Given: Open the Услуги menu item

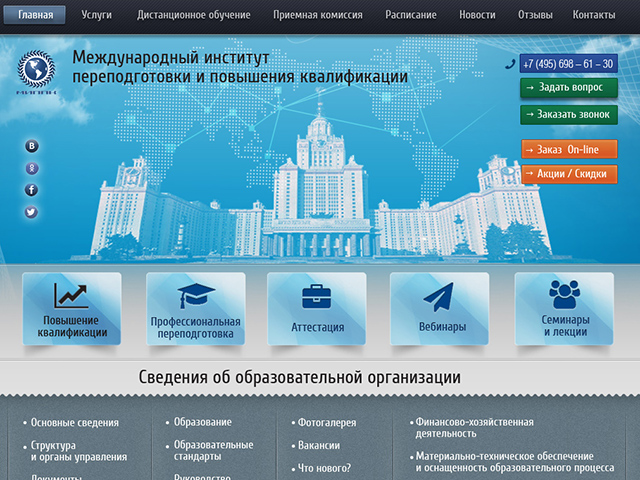Looking at the screenshot, I should 96,15.
